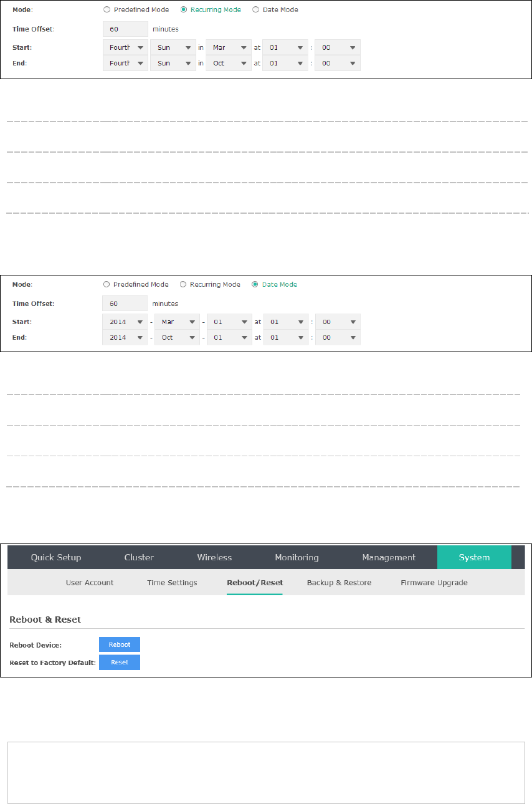Open the End hour dropdown in the Date Mode panel
The image size is (532, 804).
point(286,337)
